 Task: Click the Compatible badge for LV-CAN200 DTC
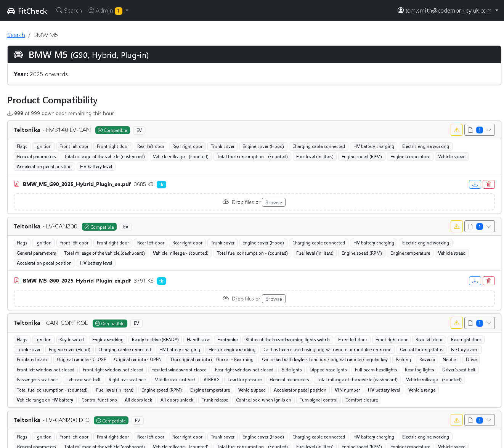[x=111, y=421]
